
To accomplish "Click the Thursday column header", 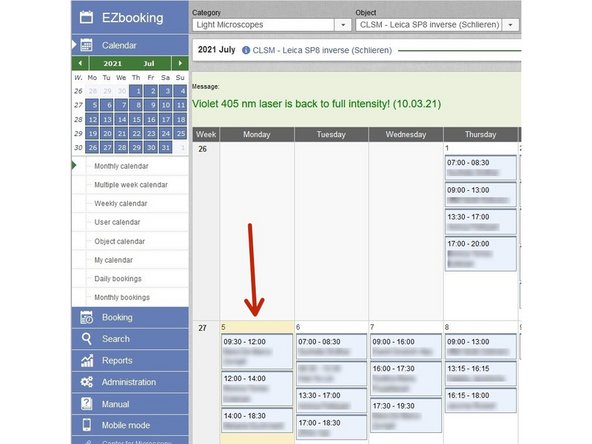I will click(481, 134).
